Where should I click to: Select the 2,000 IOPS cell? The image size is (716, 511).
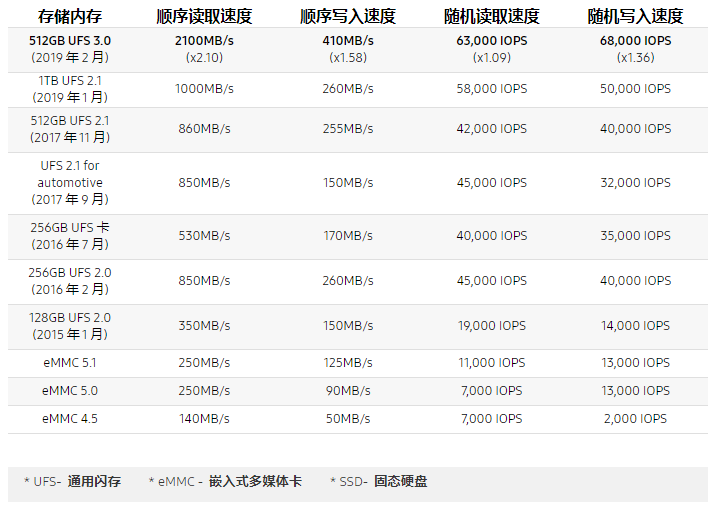[x=635, y=419]
